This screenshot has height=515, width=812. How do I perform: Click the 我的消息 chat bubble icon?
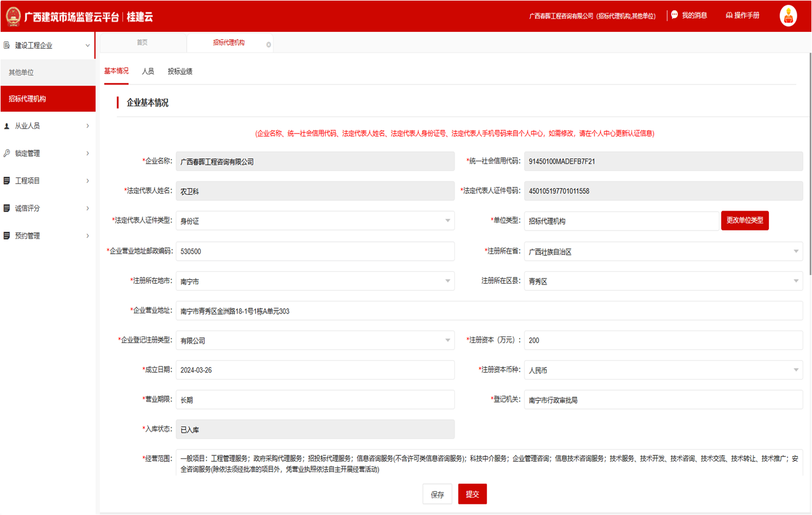point(674,15)
